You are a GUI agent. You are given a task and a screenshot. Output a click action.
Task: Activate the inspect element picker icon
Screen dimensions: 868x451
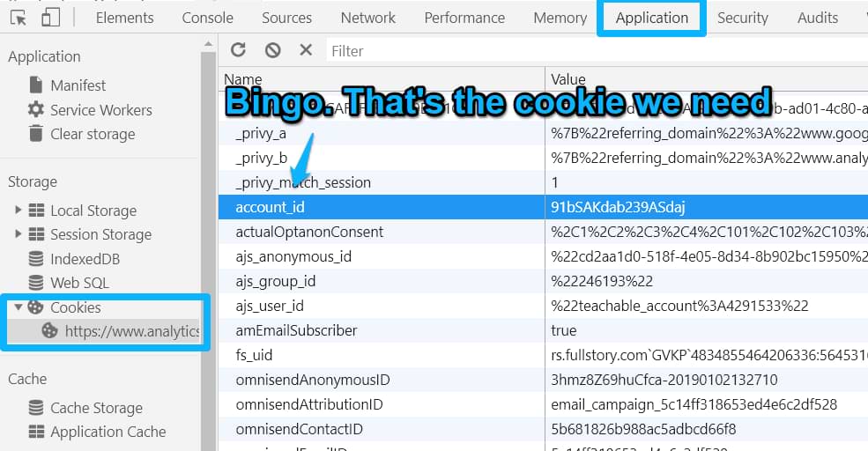click(19, 18)
